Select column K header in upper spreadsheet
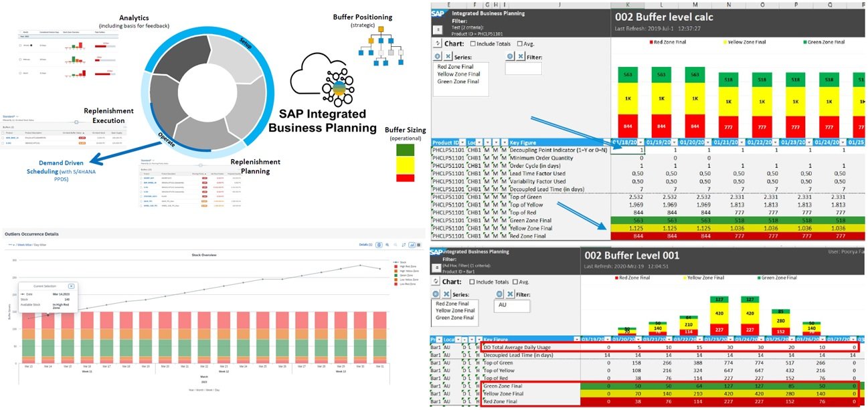The height and width of the screenshot is (410, 868). click(x=628, y=3)
